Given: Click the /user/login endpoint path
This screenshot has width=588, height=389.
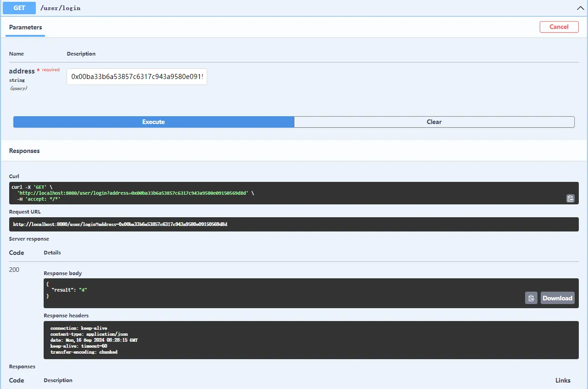Looking at the screenshot, I should 60,8.
